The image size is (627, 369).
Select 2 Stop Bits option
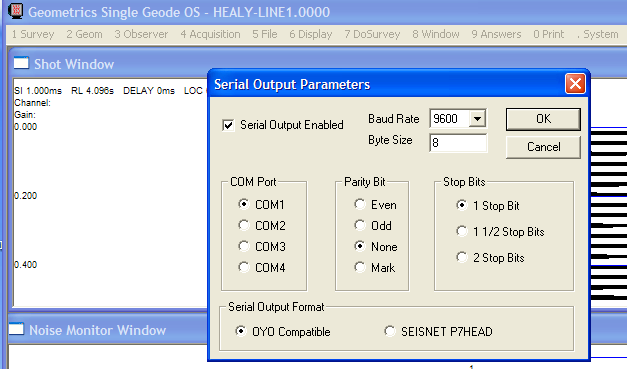[461, 257]
